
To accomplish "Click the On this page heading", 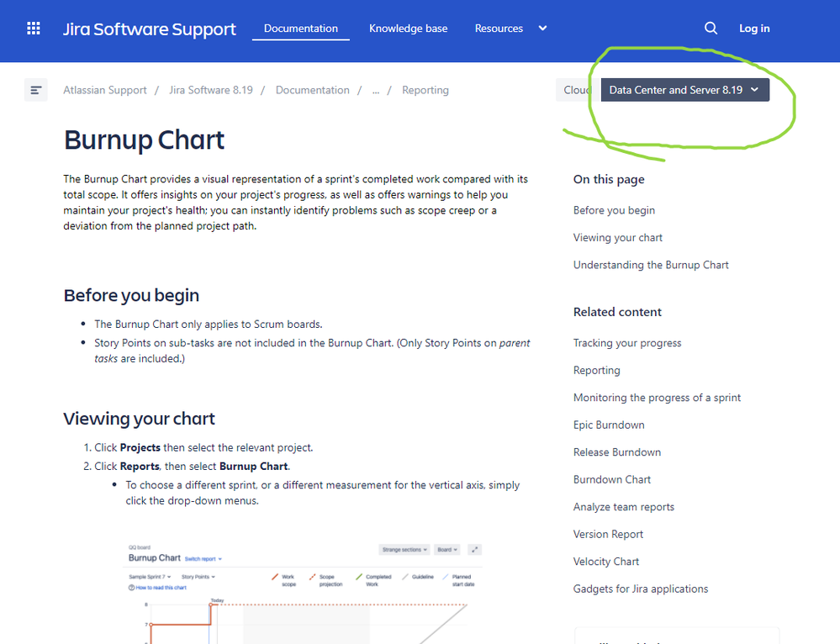I will [609, 179].
